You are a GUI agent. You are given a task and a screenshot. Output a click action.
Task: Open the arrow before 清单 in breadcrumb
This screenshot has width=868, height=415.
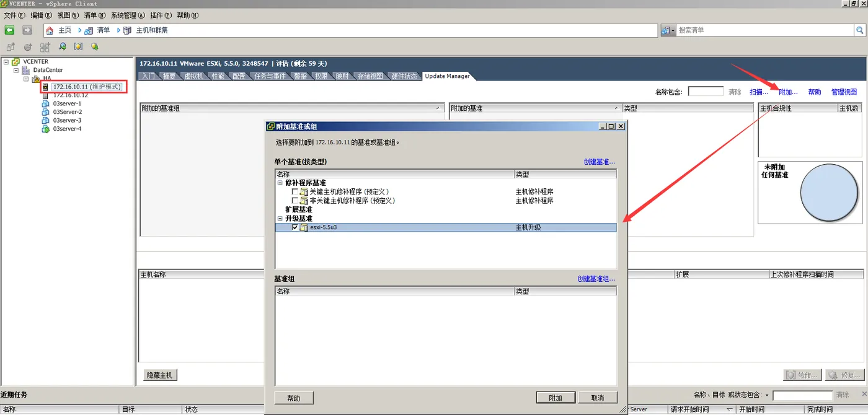80,30
